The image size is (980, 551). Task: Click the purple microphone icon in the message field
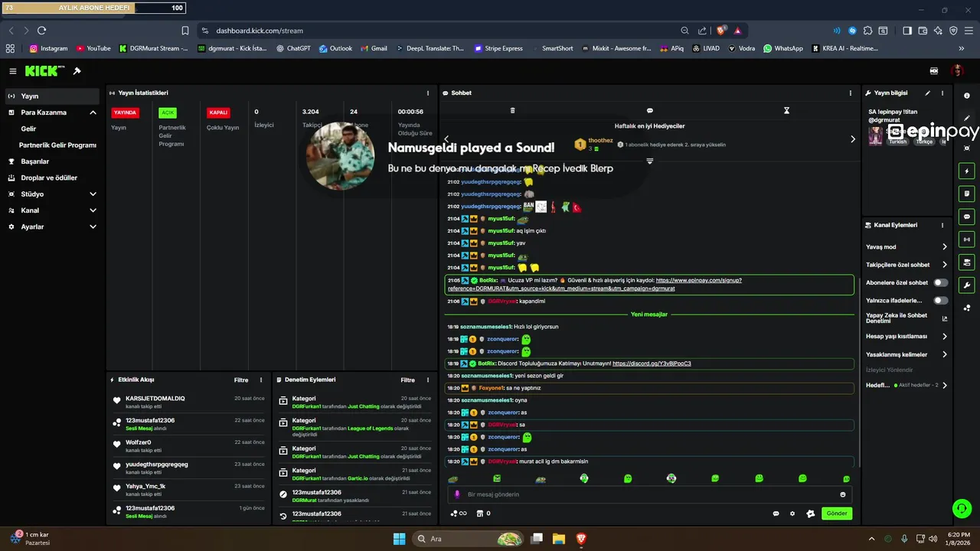click(x=458, y=494)
